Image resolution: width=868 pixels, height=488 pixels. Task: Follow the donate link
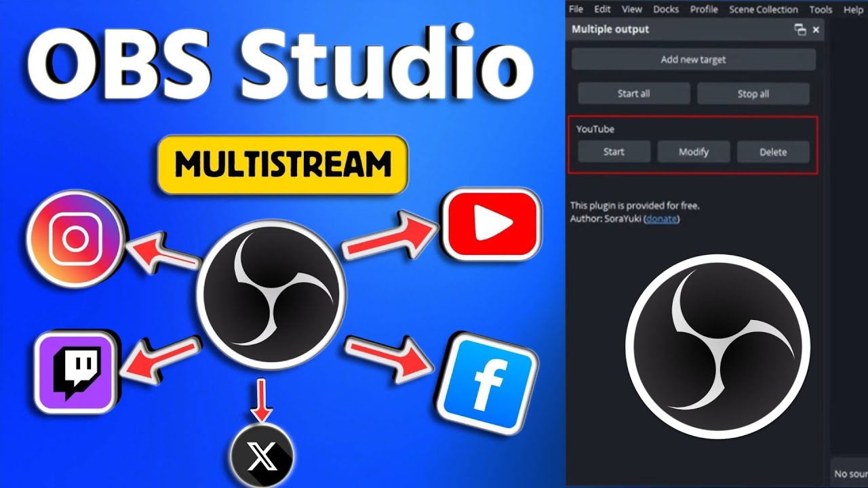coord(661,219)
